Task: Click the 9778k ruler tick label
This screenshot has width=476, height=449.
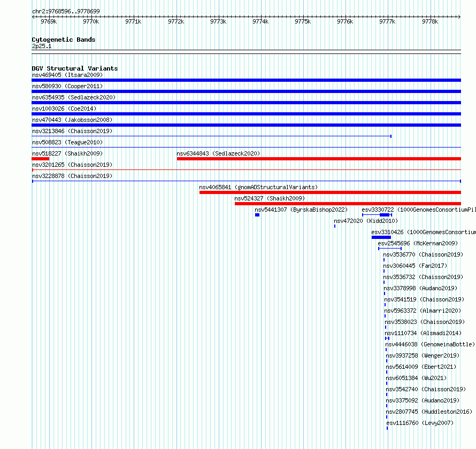Action: pyautogui.click(x=430, y=21)
